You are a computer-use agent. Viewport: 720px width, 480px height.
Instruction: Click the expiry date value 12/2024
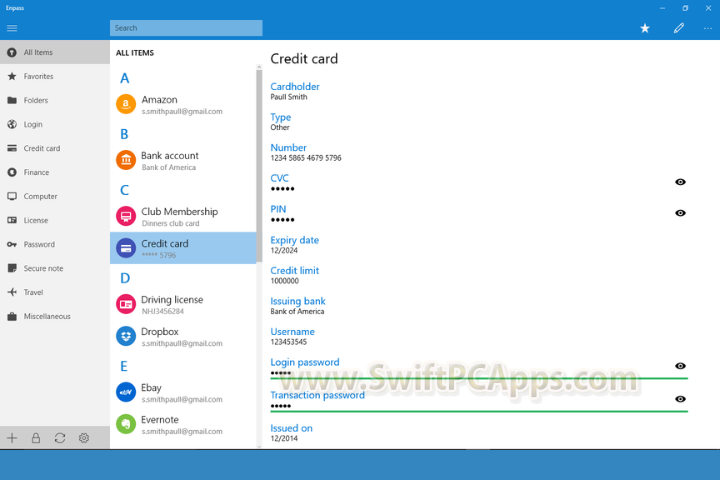(284, 250)
